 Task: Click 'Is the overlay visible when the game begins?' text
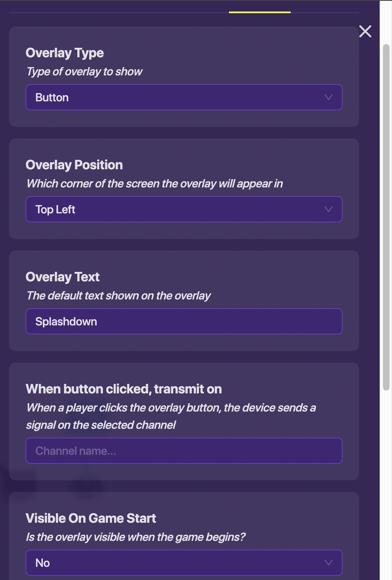pyautogui.click(x=135, y=537)
